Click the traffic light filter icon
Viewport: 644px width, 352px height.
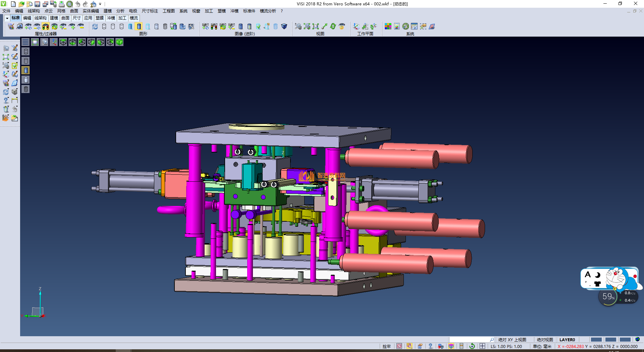pos(46,27)
